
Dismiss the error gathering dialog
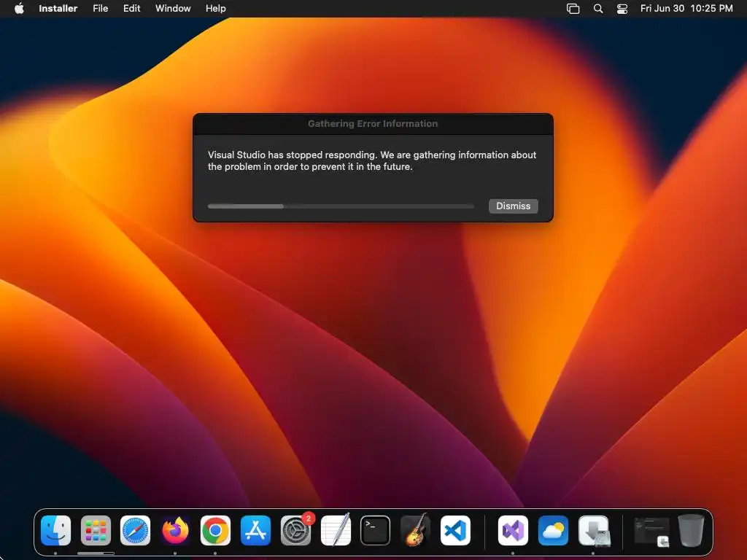click(513, 206)
